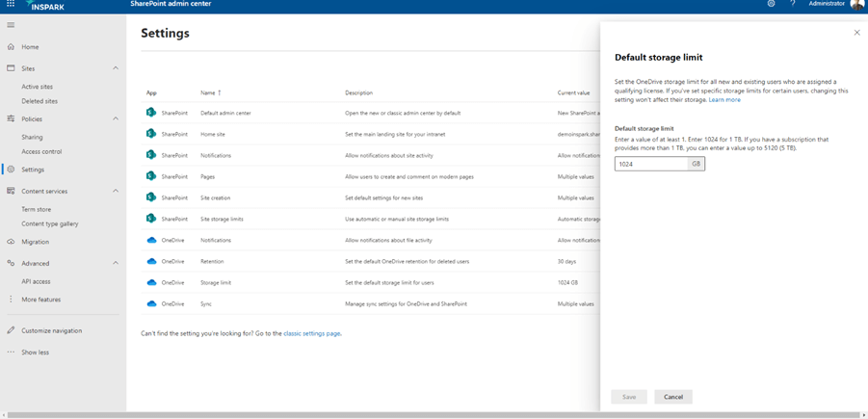Click the Description column header
The height and width of the screenshot is (419, 868).
pos(358,92)
